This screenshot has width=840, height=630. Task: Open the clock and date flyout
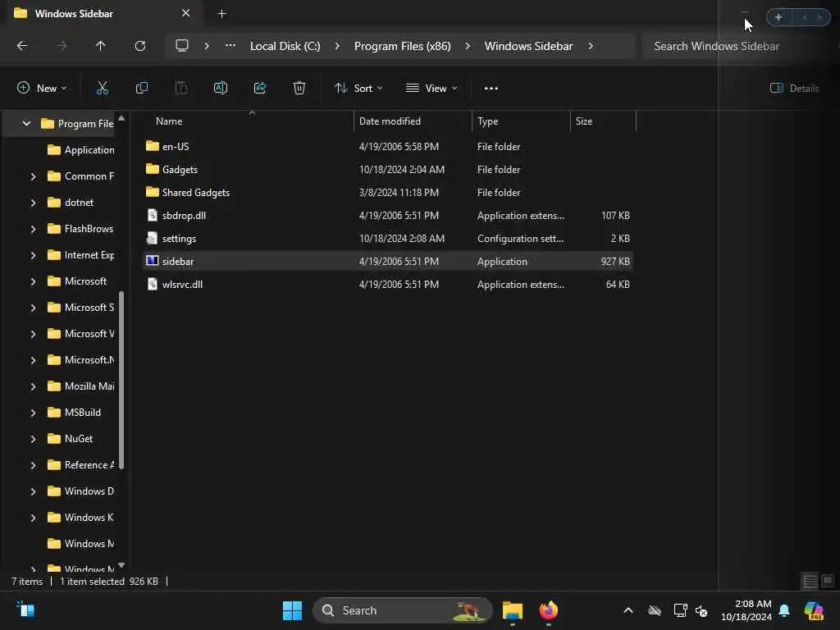746,610
